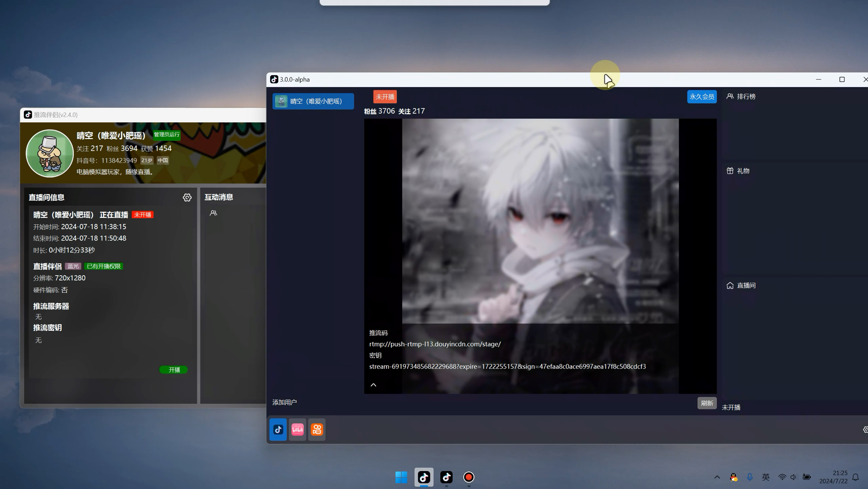Click the 抖音号 1138423949 text
This screenshot has width=868, height=489.
(x=106, y=160)
